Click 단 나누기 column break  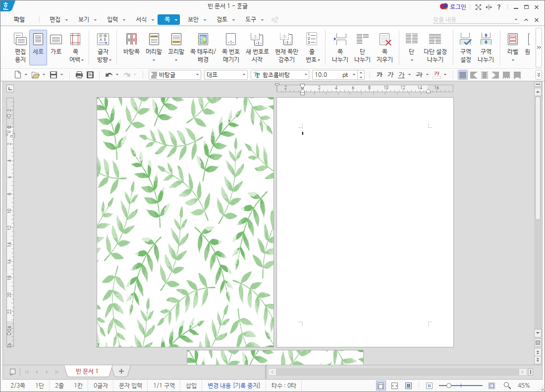(362, 47)
